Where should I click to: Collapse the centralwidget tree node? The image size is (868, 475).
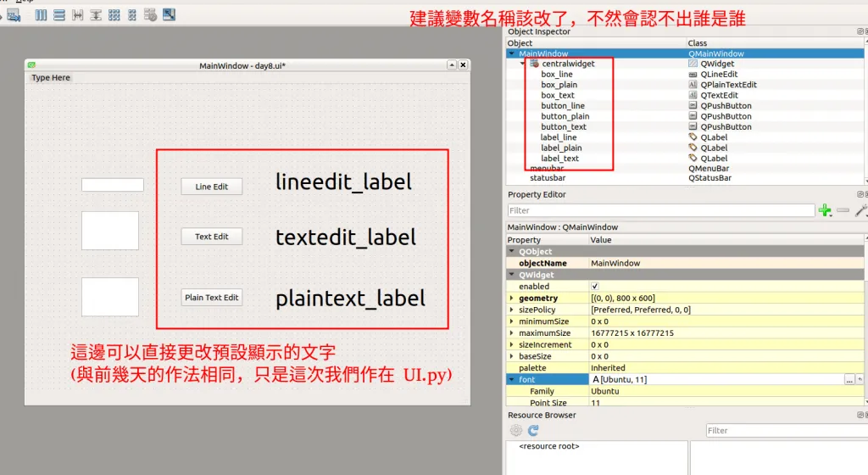coord(524,64)
